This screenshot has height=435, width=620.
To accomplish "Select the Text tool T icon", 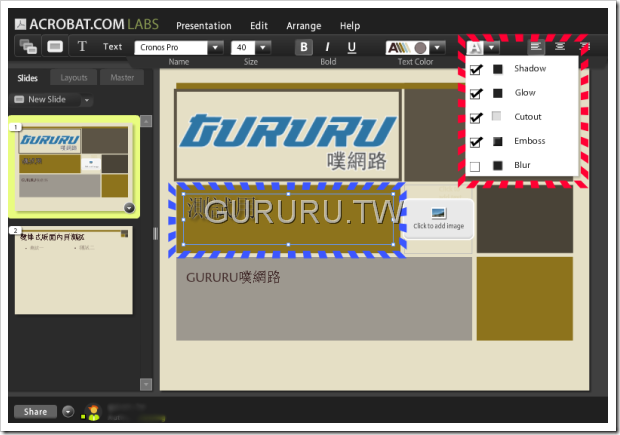I will (82, 46).
